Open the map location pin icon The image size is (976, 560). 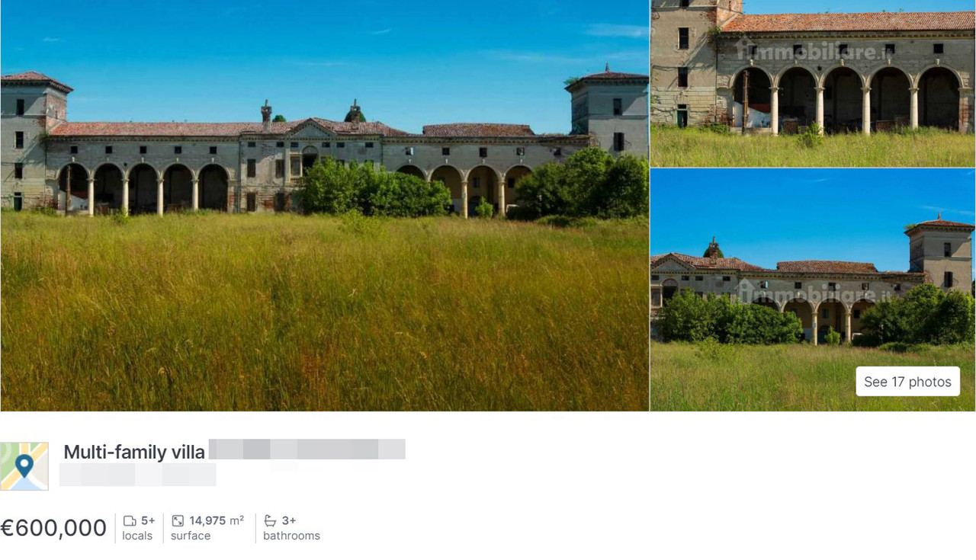pos(24,466)
